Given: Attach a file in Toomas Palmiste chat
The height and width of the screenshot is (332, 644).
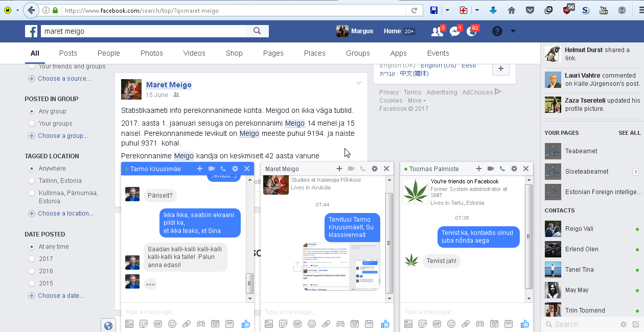Looking at the screenshot, I should pyautogui.click(x=466, y=324).
